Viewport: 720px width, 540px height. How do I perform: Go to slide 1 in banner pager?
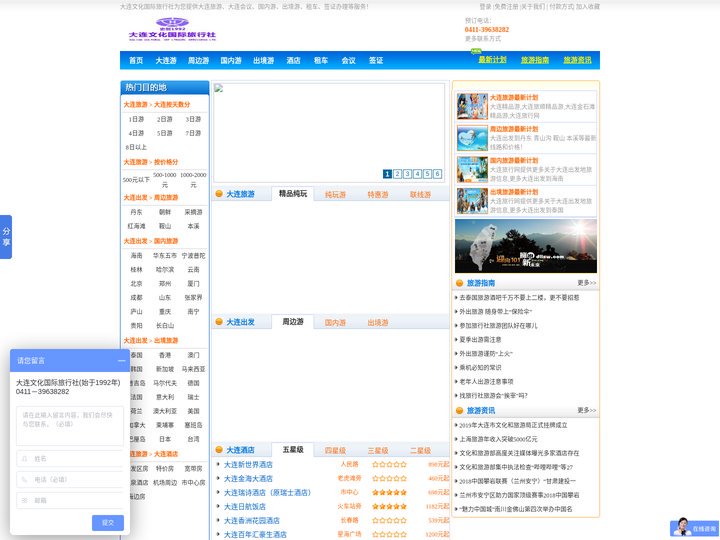tap(387, 174)
